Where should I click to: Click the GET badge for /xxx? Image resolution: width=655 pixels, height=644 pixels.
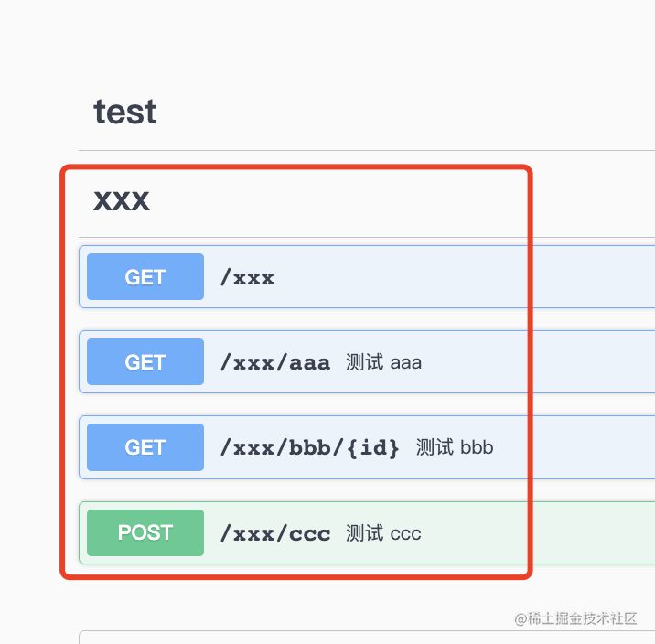tap(145, 276)
